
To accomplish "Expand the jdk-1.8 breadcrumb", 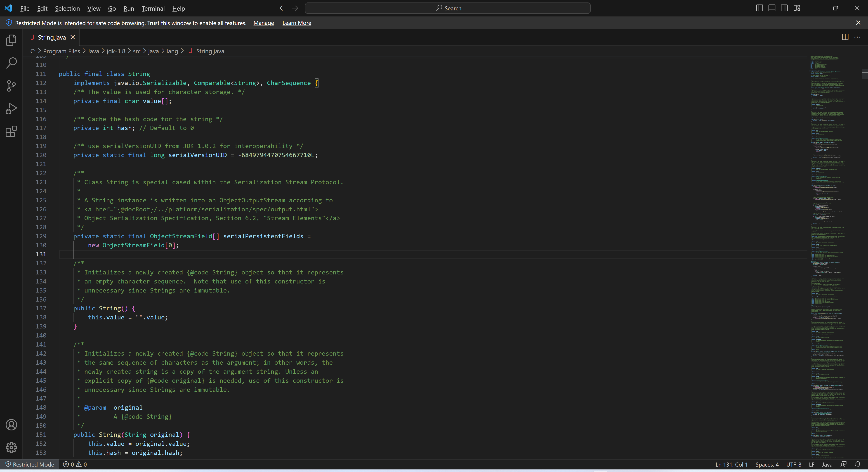I will click(116, 51).
